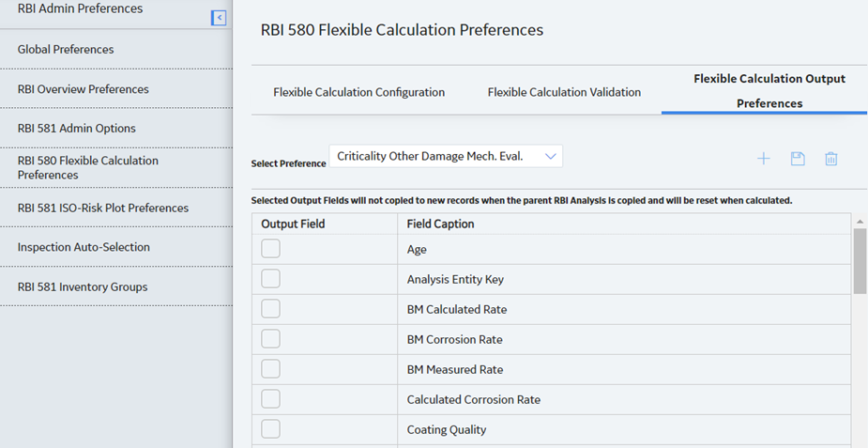
Task: Enable the BM Calculated Rate checkbox
Action: [270, 308]
